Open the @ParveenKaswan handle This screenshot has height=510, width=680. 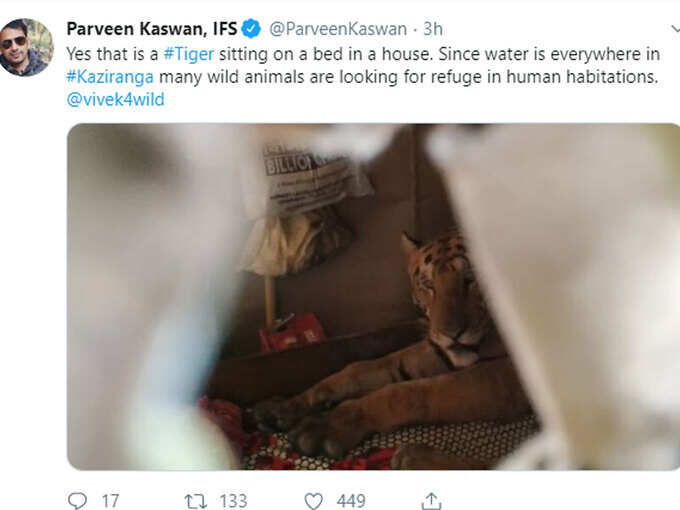tap(338, 29)
